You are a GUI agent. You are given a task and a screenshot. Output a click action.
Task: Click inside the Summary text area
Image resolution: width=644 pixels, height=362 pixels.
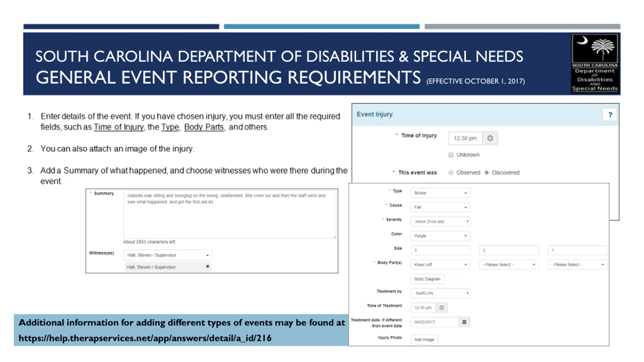pos(229,215)
